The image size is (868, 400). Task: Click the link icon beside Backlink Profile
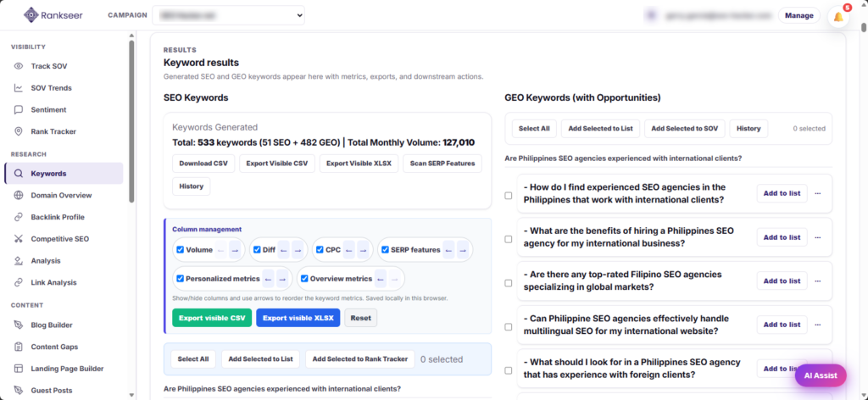(19, 217)
